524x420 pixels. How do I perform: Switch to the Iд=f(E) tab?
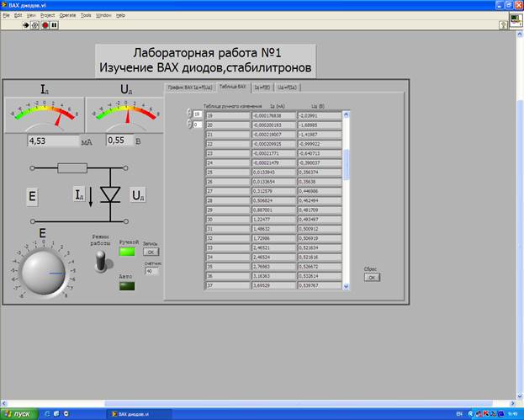coord(262,88)
